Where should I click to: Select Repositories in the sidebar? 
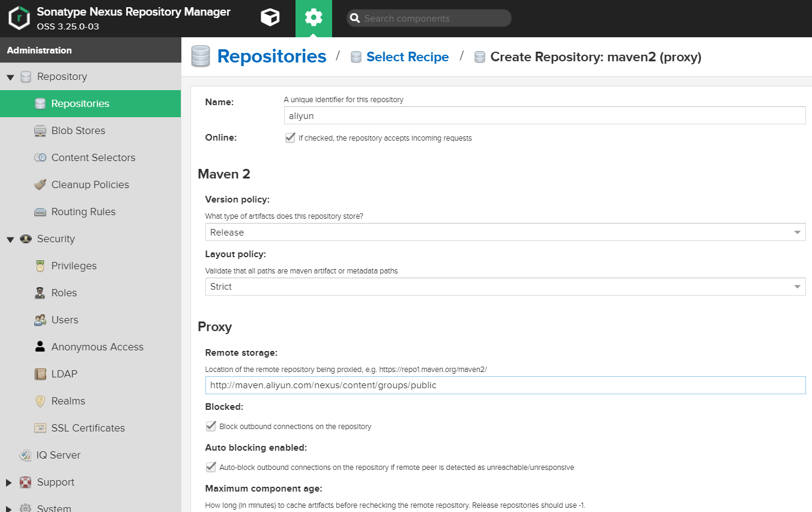90,103
